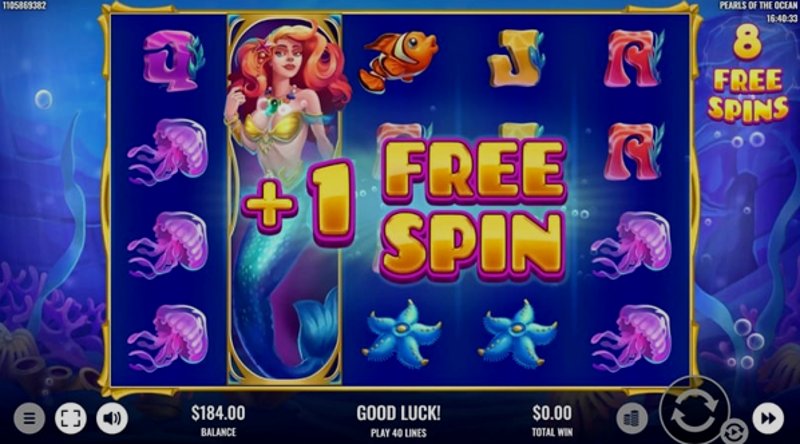Click the mermaid wild reel
This screenshot has width=800, height=444.
pos(284,199)
